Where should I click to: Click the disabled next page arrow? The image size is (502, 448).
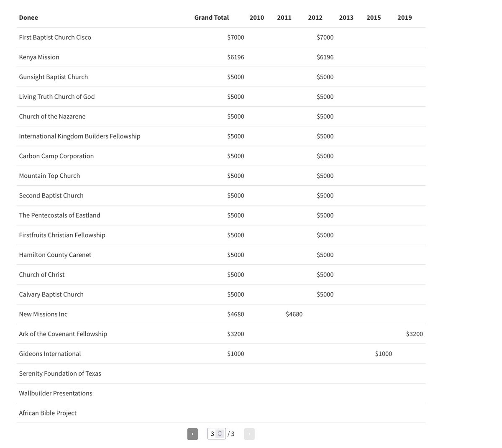coord(249,434)
